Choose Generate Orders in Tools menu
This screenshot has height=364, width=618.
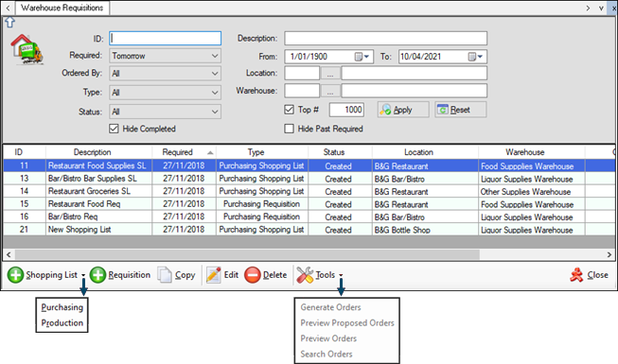pos(330,307)
